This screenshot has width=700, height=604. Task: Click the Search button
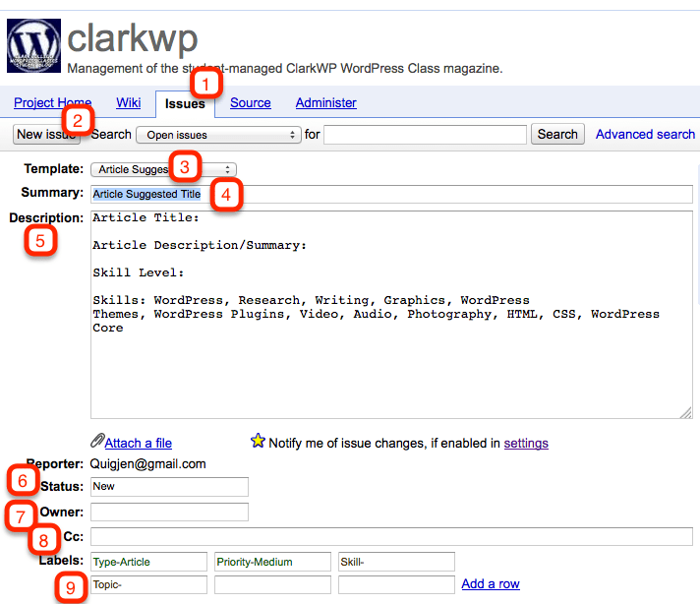557,135
